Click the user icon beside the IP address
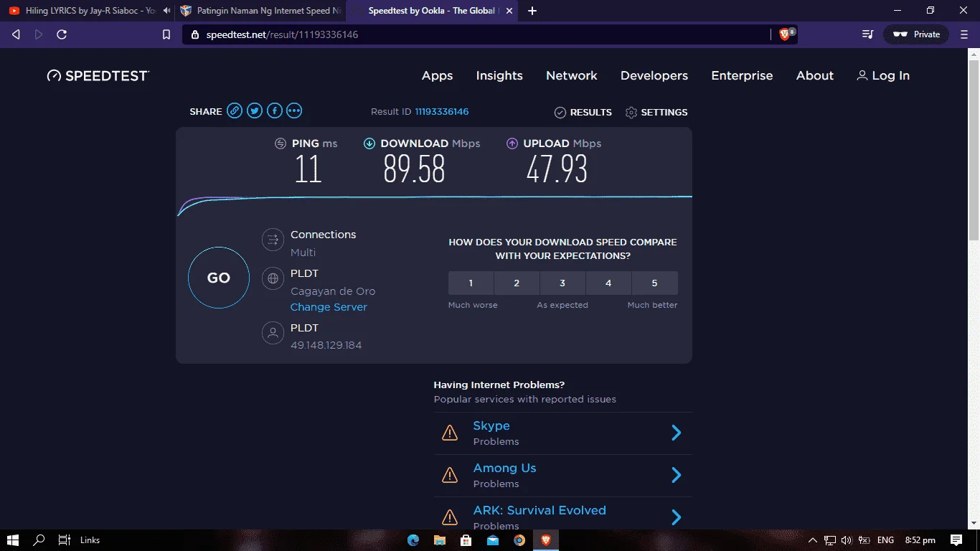The width and height of the screenshot is (980, 551). pos(273,334)
